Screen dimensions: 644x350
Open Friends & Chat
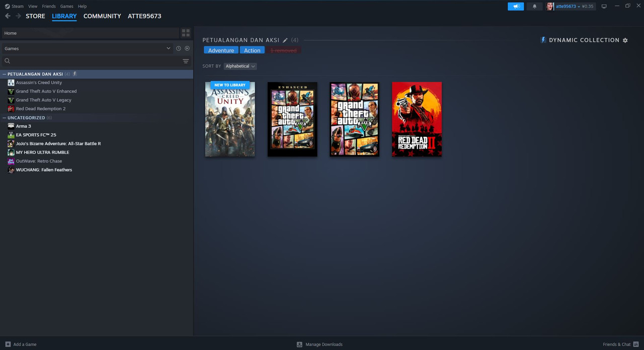(621, 344)
